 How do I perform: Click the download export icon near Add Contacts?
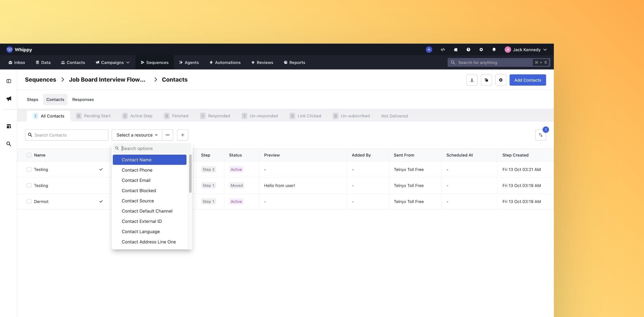(x=472, y=80)
